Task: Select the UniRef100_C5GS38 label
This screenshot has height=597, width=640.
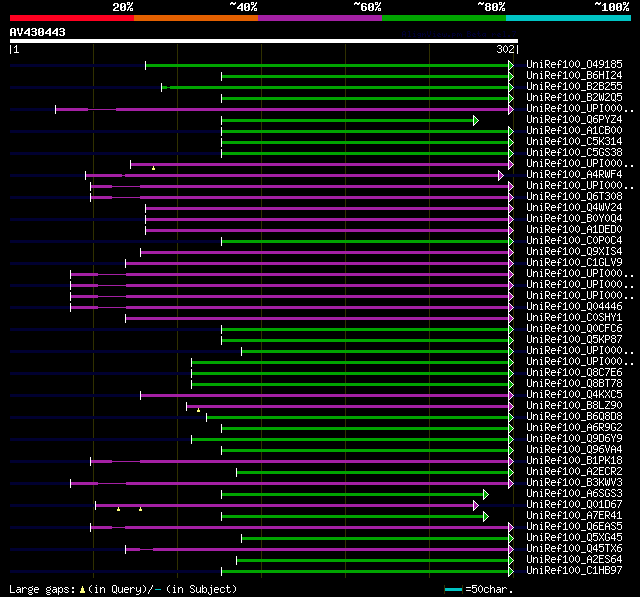Action: coord(574,153)
